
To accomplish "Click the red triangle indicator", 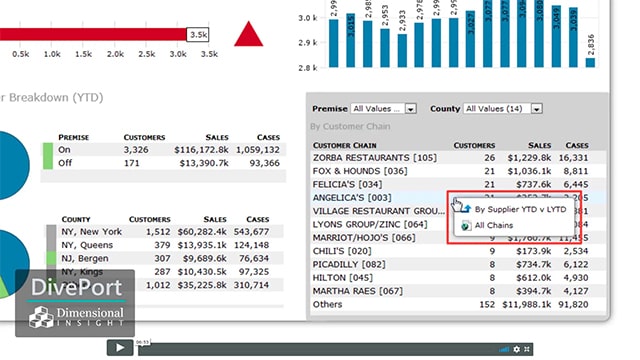I will tap(249, 34).
